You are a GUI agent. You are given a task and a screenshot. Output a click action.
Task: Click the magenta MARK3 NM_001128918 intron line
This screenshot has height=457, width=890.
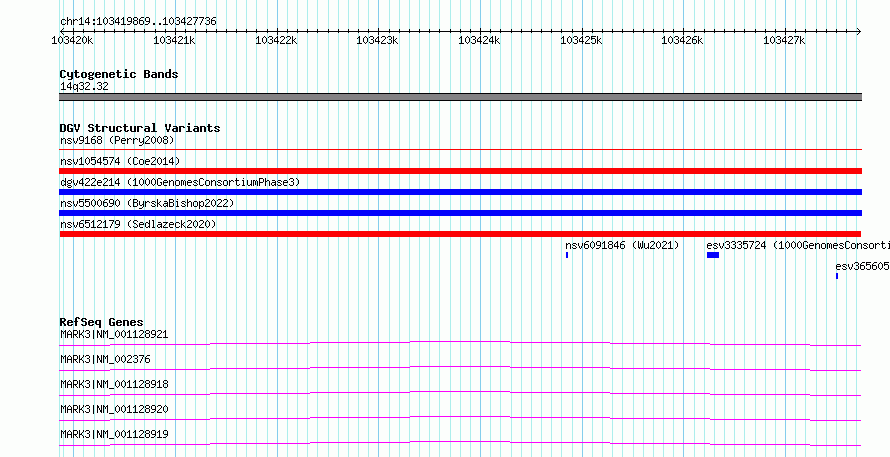(x=460, y=393)
